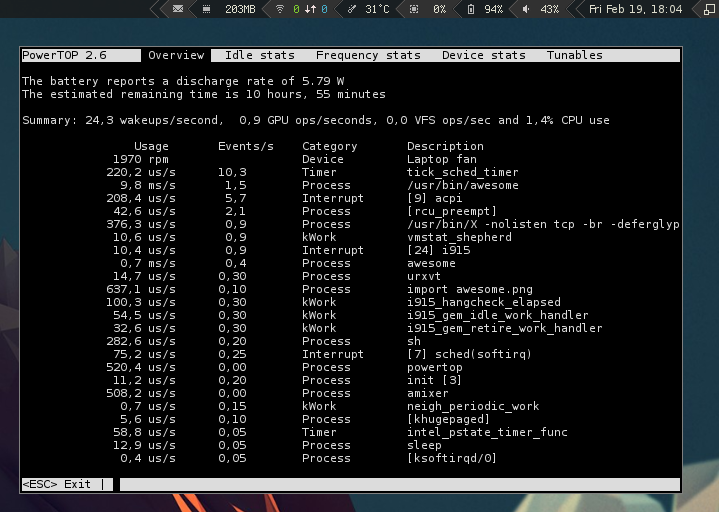This screenshot has height=512, width=719.
Task: Click the 31°C temperature reading
Action: 377,9
